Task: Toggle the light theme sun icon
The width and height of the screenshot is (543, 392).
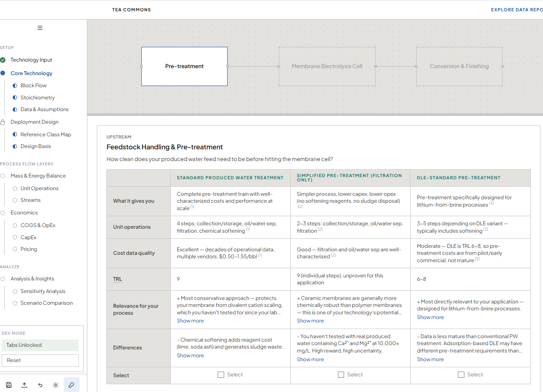Action: point(56,385)
